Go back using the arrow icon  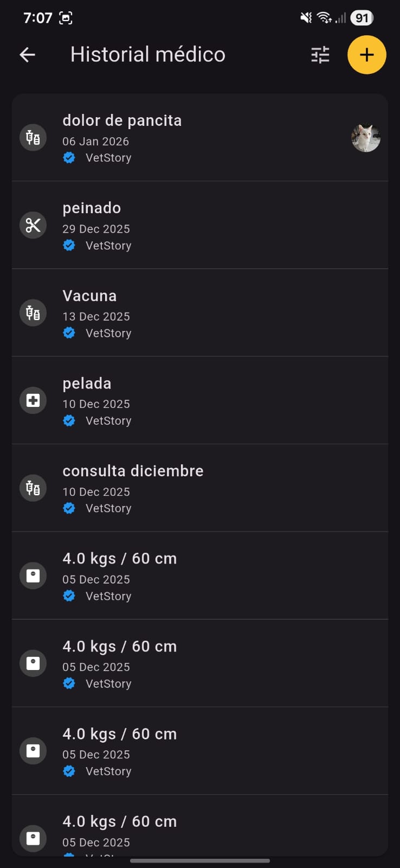27,55
